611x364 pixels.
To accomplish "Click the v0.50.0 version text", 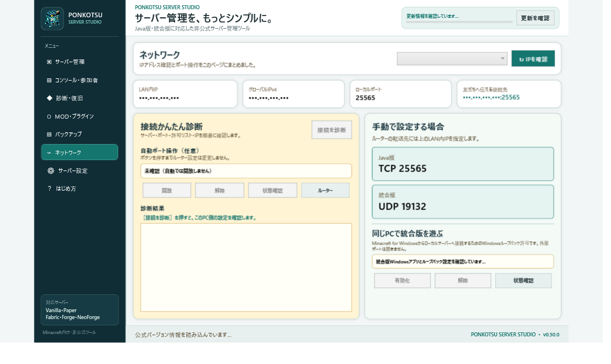I will click(x=551, y=335).
